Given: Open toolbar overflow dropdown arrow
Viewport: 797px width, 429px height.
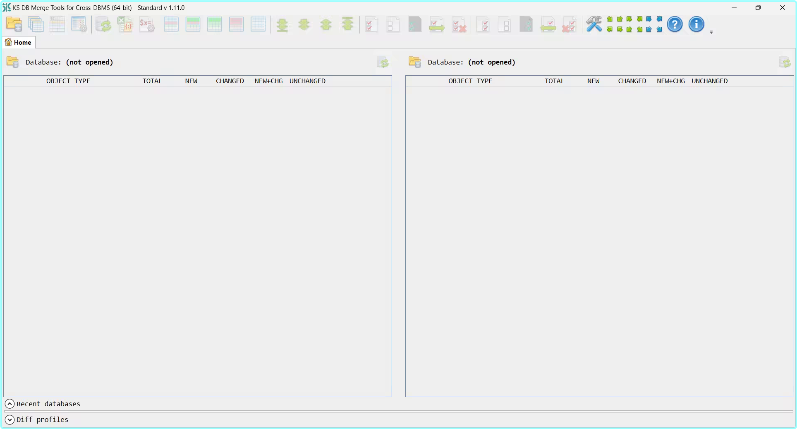Looking at the screenshot, I should tap(711, 32).
